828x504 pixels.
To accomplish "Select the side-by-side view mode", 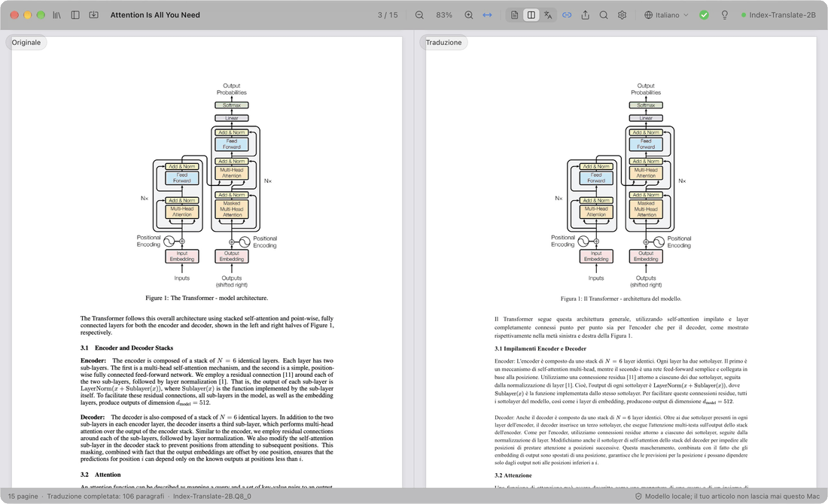I will click(531, 15).
